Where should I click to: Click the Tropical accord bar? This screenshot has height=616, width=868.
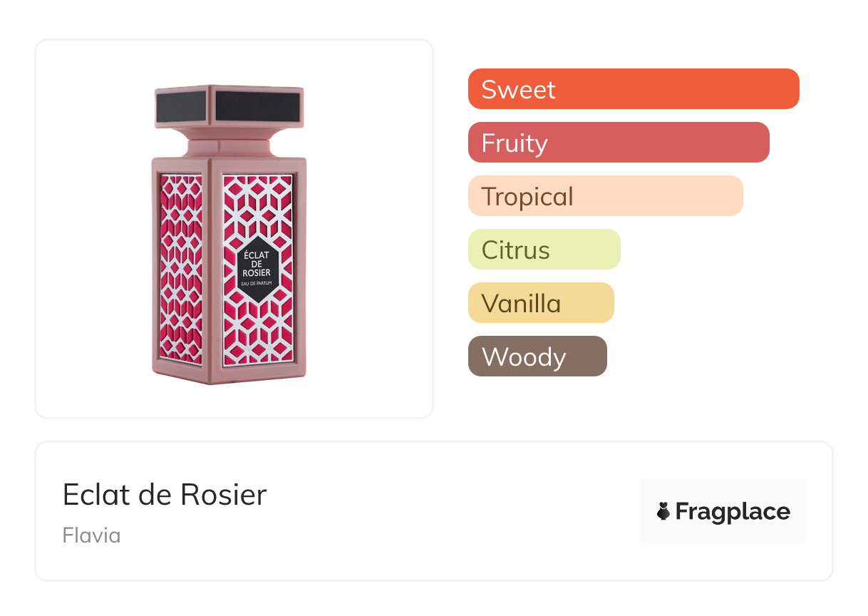[x=605, y=196]
